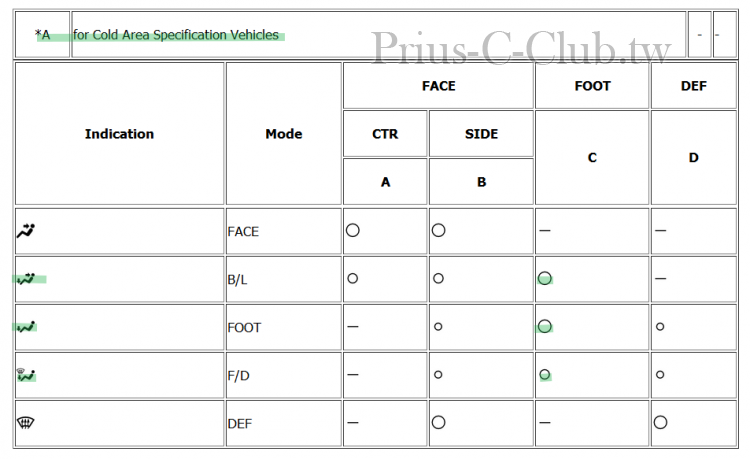Click the highlighted circle in B/L FOOT column
This screenshot has width=750, height=459.
click(x=545, y=278)
